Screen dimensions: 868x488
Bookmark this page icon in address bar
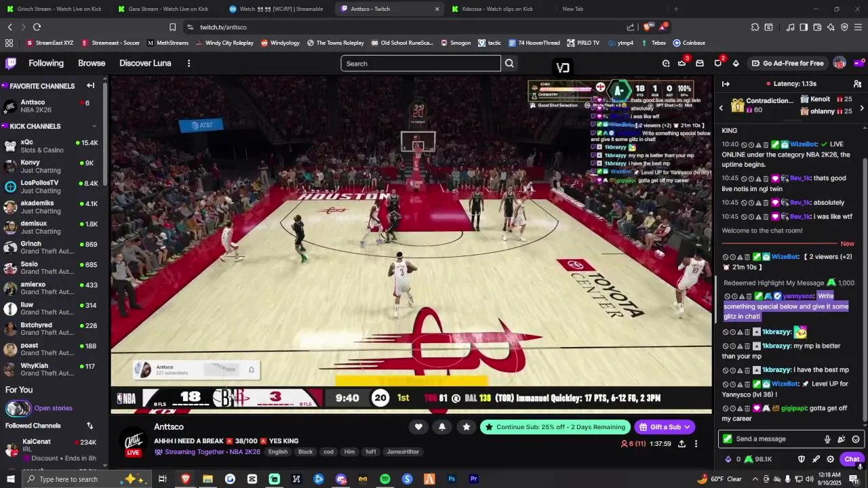coord(172,27)
